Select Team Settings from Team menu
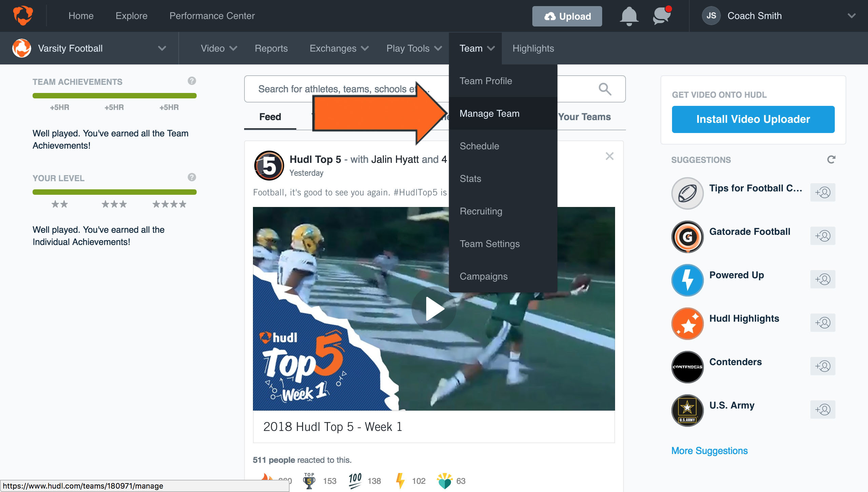This screenshot has width=868, height=492. point(503,244)
